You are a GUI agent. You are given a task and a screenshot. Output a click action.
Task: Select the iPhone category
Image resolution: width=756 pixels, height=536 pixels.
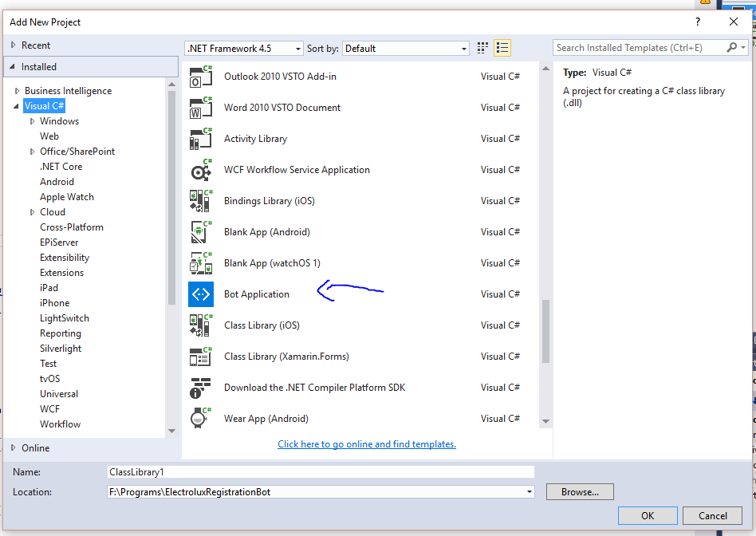pos(54,303)
